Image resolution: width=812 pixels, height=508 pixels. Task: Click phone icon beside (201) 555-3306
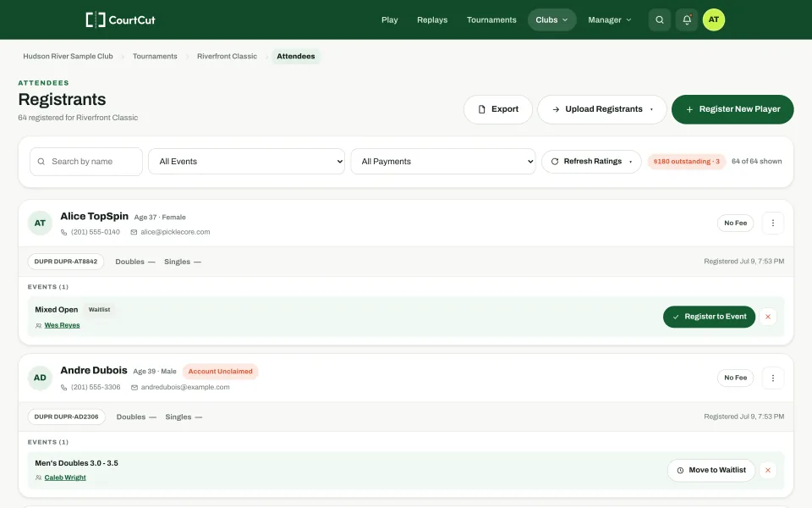[x=63, y=387]
